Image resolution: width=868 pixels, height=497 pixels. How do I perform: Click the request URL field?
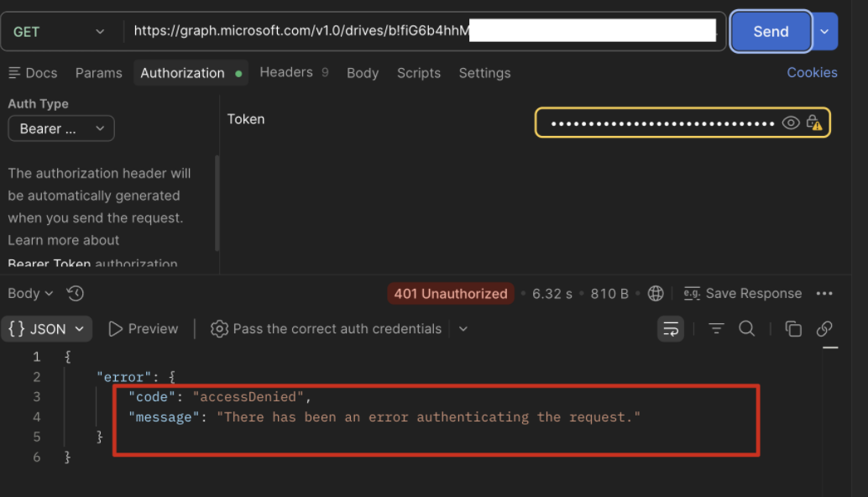click(424, 31)
